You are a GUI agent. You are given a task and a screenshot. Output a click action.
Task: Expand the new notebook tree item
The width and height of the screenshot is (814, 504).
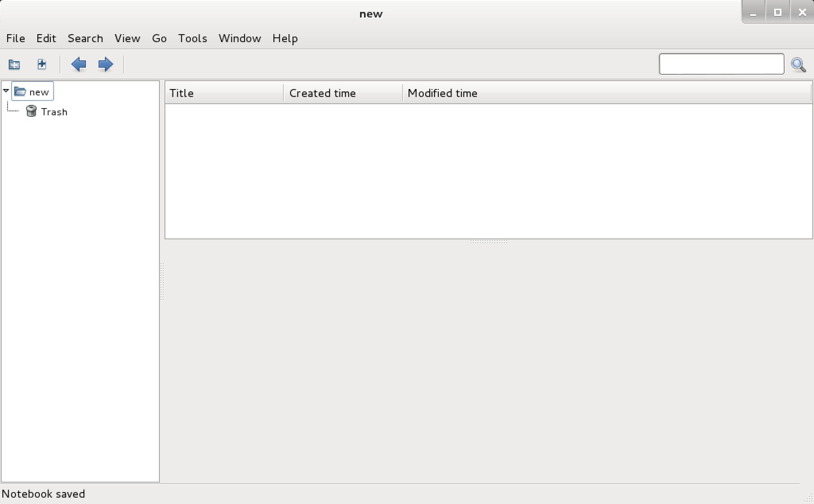pos(5,91)
